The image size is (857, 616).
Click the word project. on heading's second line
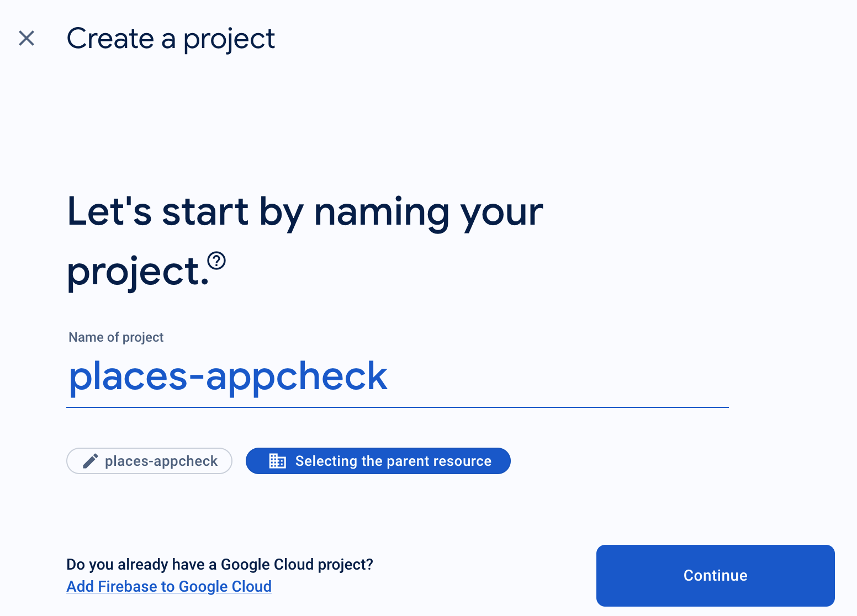point(138,273)
